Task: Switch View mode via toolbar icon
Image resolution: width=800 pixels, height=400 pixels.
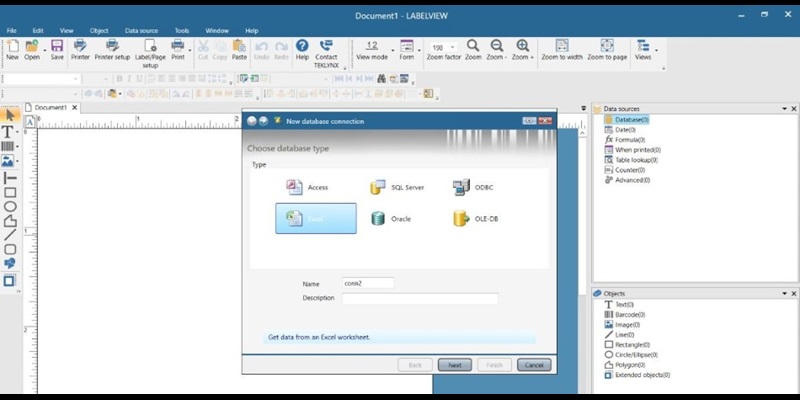Action: pos(372,49)
